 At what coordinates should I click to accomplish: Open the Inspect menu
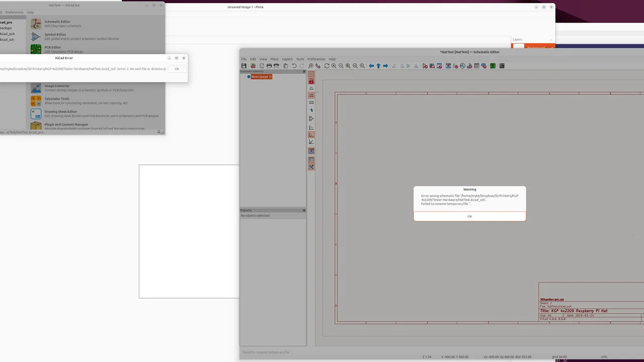pyautogui.click(x=287, y=59)
